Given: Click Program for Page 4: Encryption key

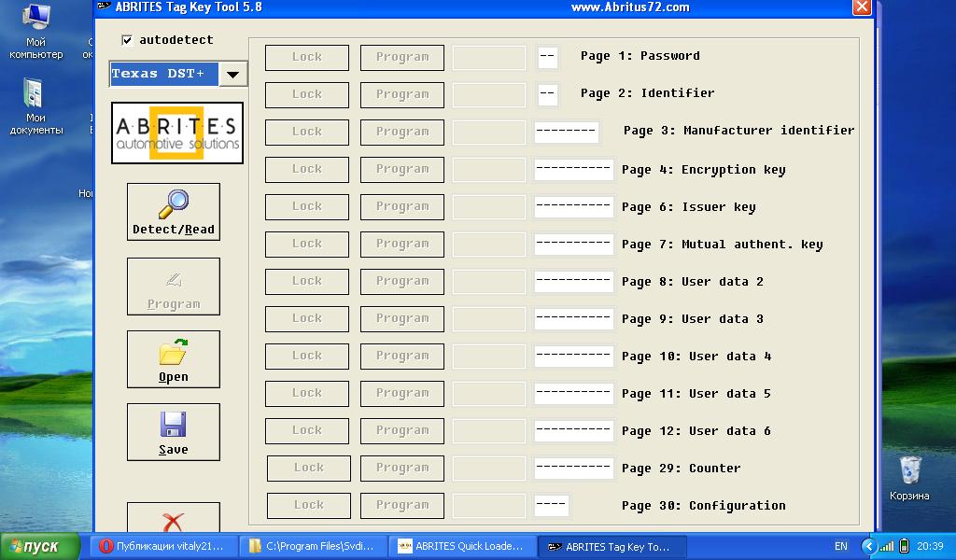Looking at the screenshot, I should point(401,170).
